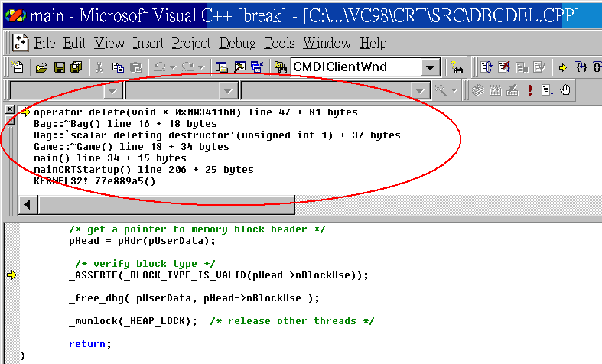Open the Help menu
Screen dimensions: 602x364
[373, 43]
